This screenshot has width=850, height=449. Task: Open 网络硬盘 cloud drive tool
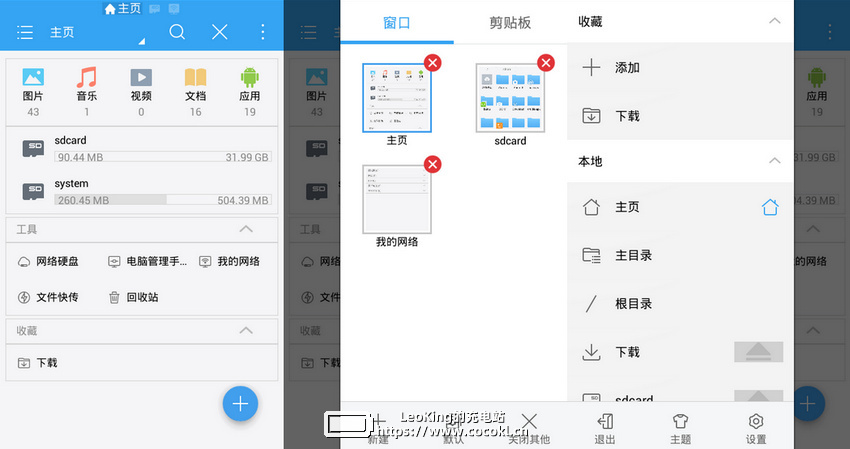[48, 261]
